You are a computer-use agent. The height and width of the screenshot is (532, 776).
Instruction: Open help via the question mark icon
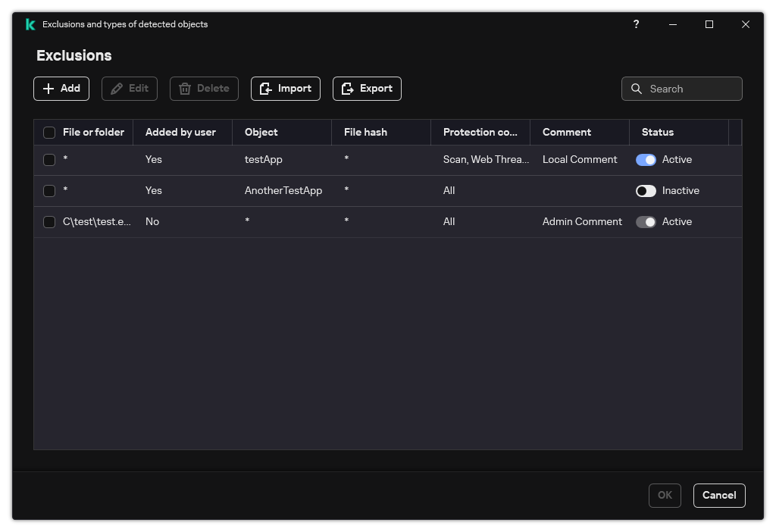636,24
